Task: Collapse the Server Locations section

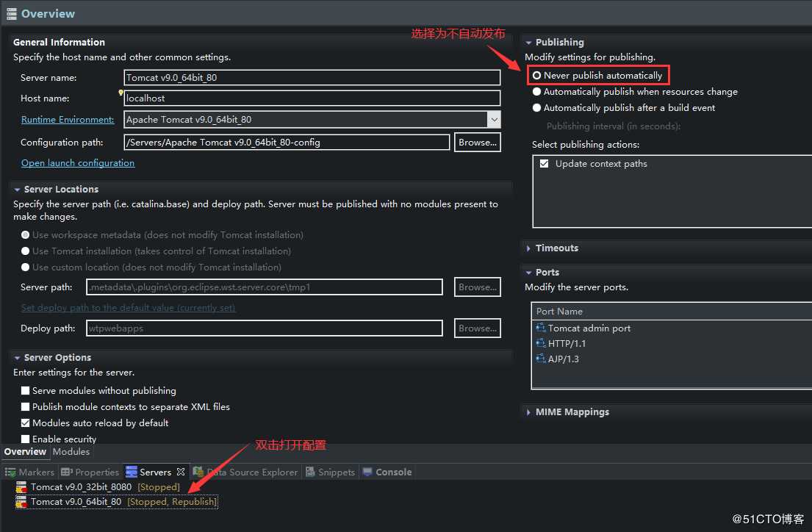Action: tap(17, 190)
